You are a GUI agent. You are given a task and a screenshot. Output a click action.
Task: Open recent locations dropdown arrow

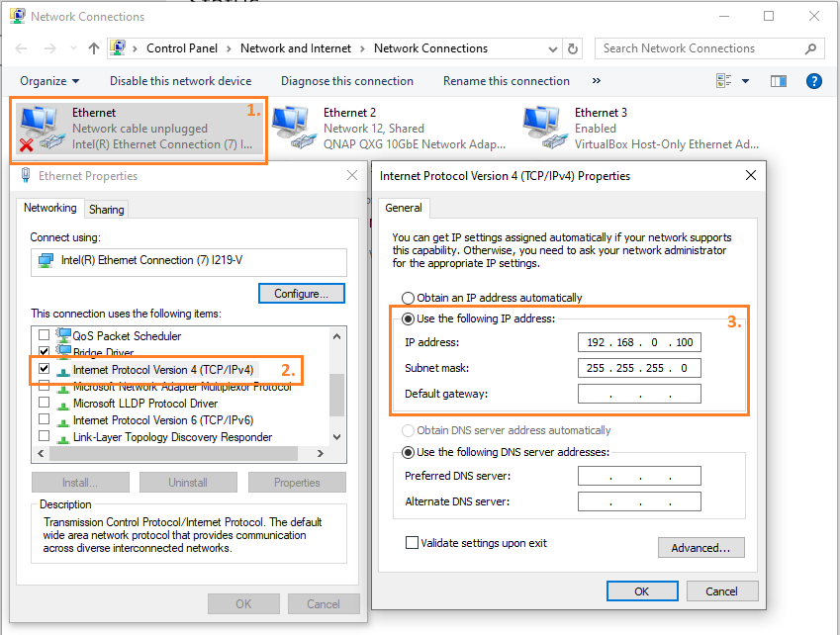73,48
